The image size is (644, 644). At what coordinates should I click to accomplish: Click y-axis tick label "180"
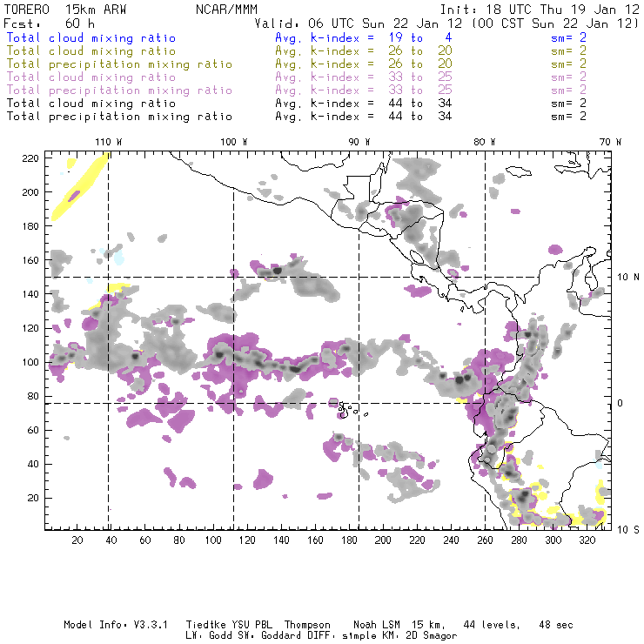coord(30,226)
